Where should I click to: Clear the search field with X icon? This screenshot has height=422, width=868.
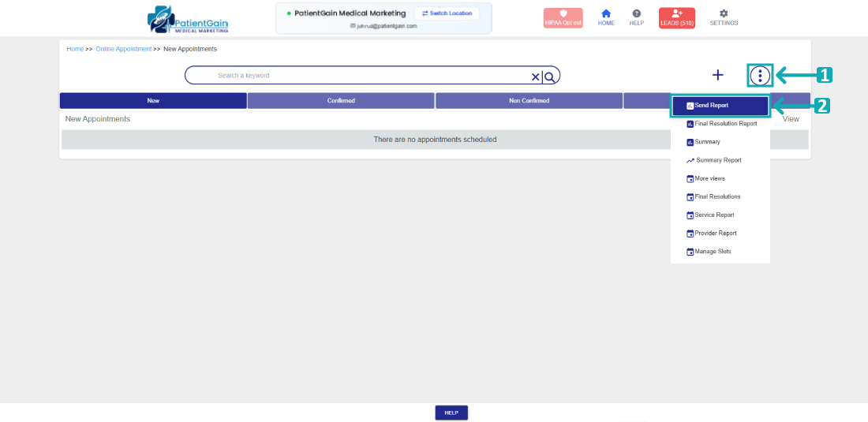click(x=535, y=77)
